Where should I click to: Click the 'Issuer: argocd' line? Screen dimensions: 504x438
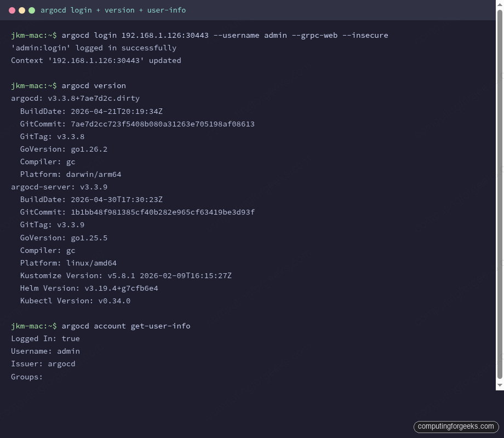coord(43,364)
